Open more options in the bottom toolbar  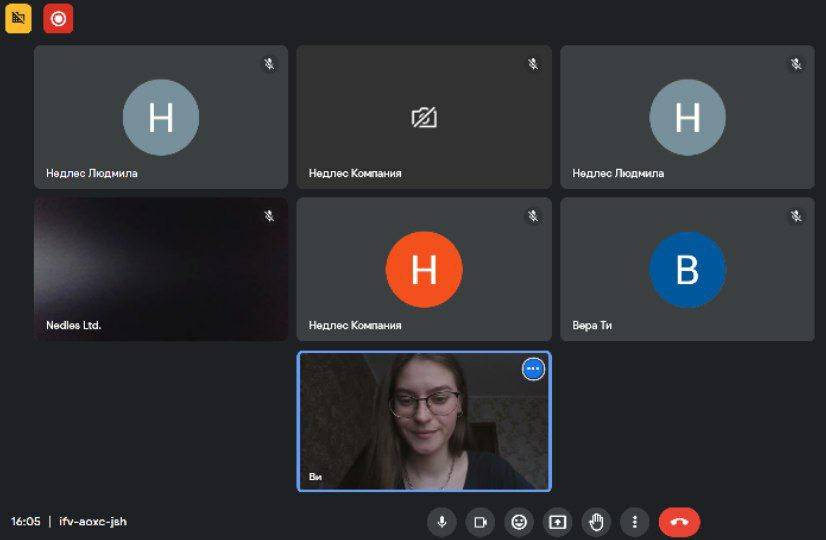[634, 521]
